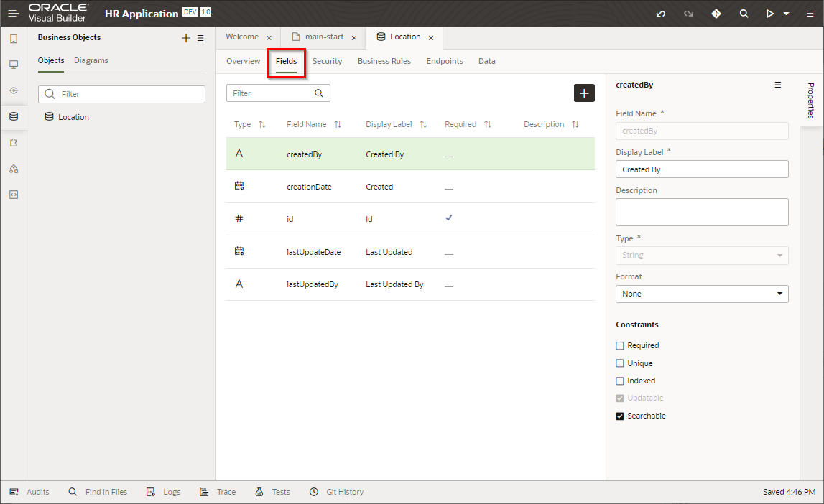Viewport: 824px width, 504px height.
Task: Check the Unique constraint checkbox
Action: click(620, 363)
